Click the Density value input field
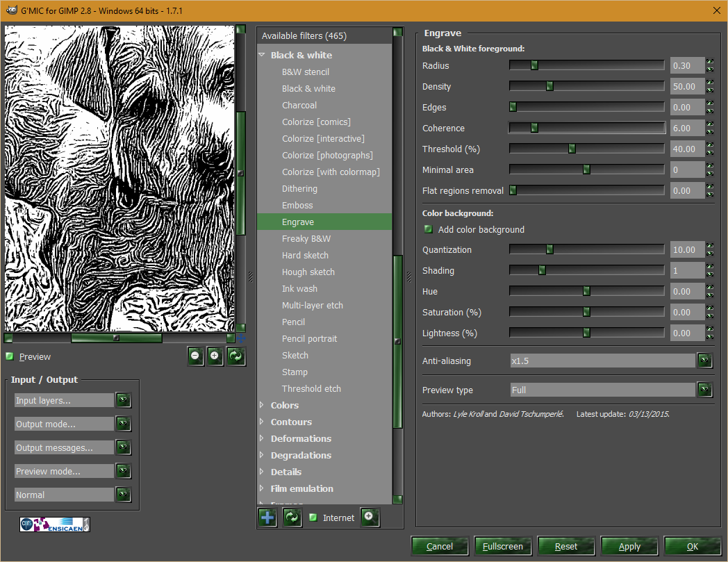728x562 pixels. (x=687, y=86)
